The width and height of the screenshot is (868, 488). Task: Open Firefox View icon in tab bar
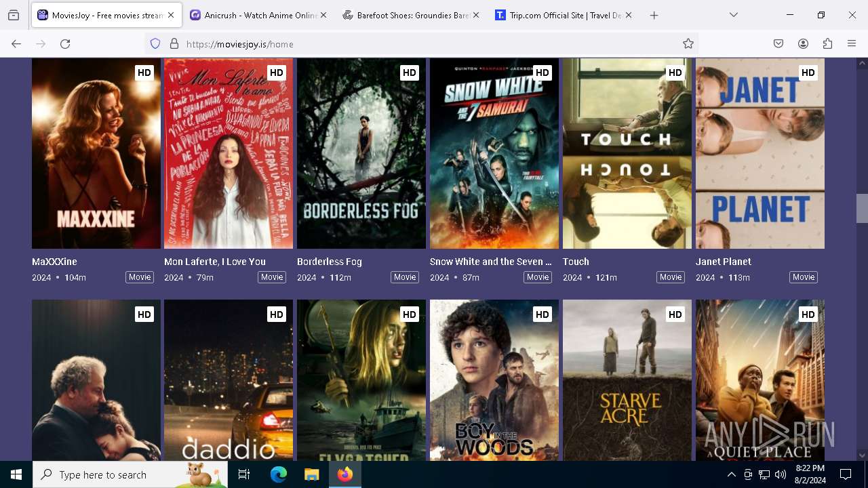click(14, 15)
